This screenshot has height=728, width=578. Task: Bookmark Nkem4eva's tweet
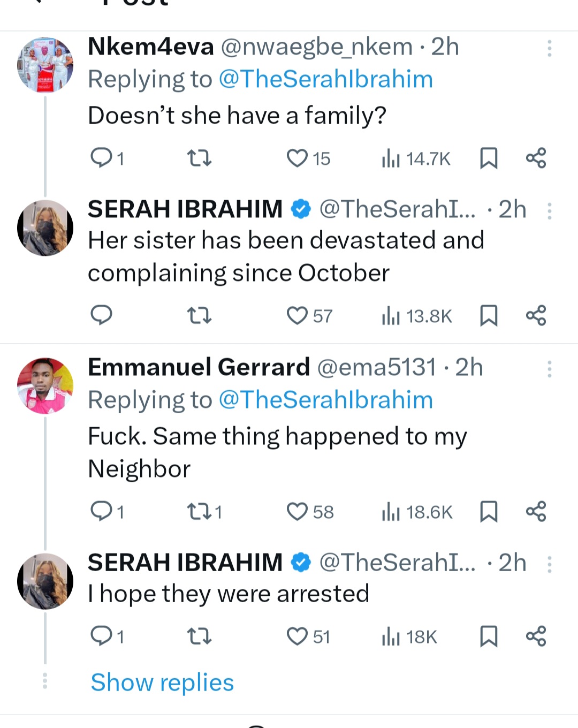tap(489, 158)
